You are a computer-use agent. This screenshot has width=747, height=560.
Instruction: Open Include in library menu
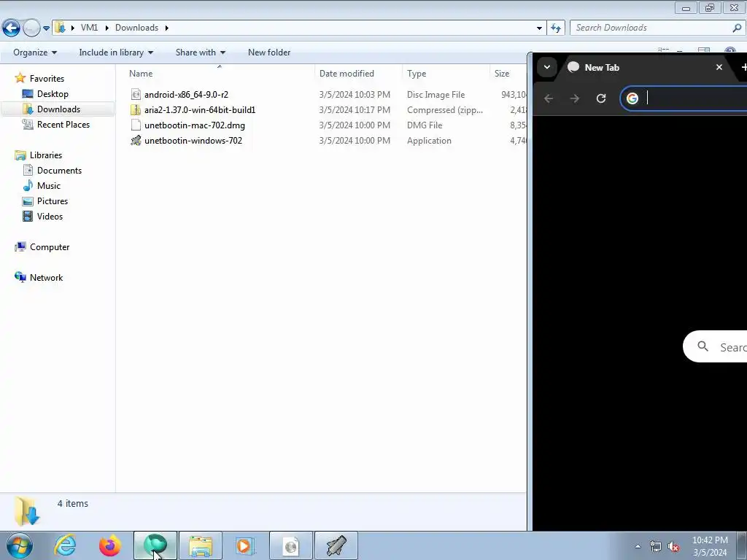[x=116, y=52]
